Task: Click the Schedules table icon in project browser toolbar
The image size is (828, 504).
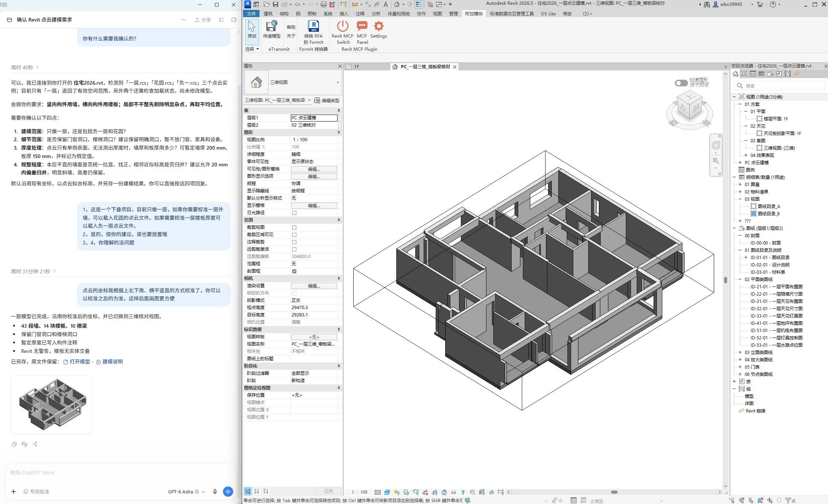Action: coord(762,74)
